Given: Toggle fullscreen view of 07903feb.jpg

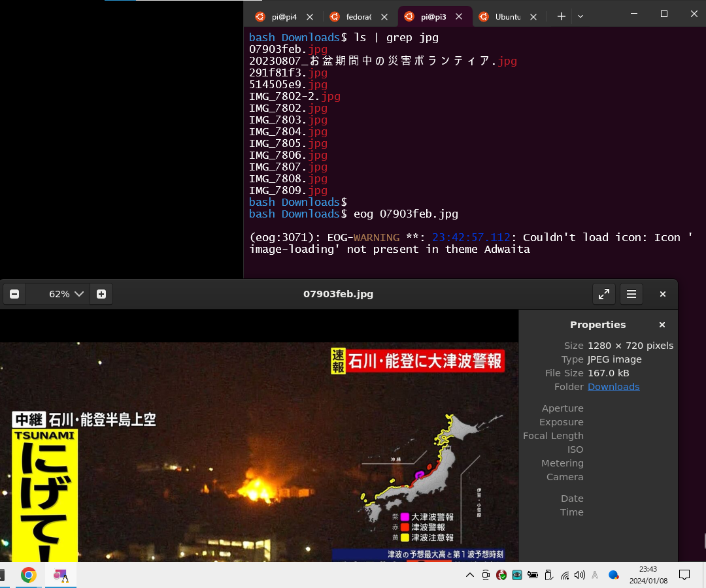Looking at the screenshot, I should pyautogui.click(x=603, y=294).
